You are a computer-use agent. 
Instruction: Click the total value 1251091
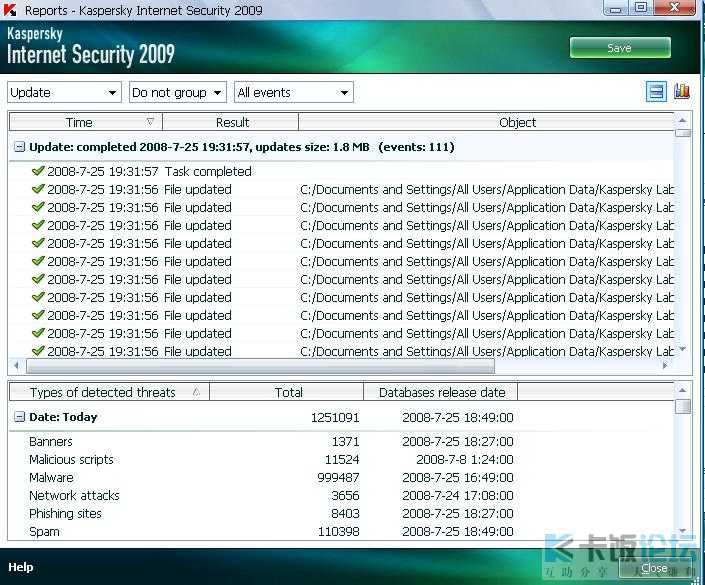click(335, 418)
